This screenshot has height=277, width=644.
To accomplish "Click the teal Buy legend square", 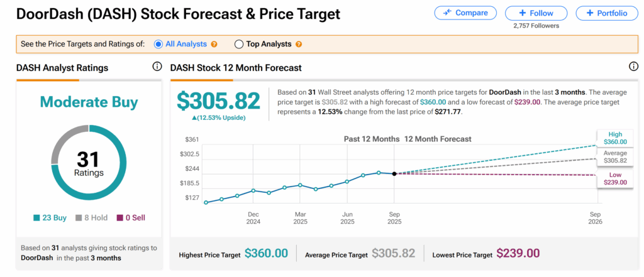I will click(x=36, y=218).
